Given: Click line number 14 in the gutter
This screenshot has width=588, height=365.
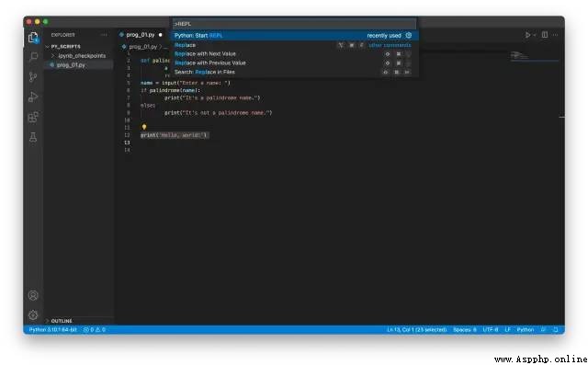Looking at the screenshot, I should 127,150.
